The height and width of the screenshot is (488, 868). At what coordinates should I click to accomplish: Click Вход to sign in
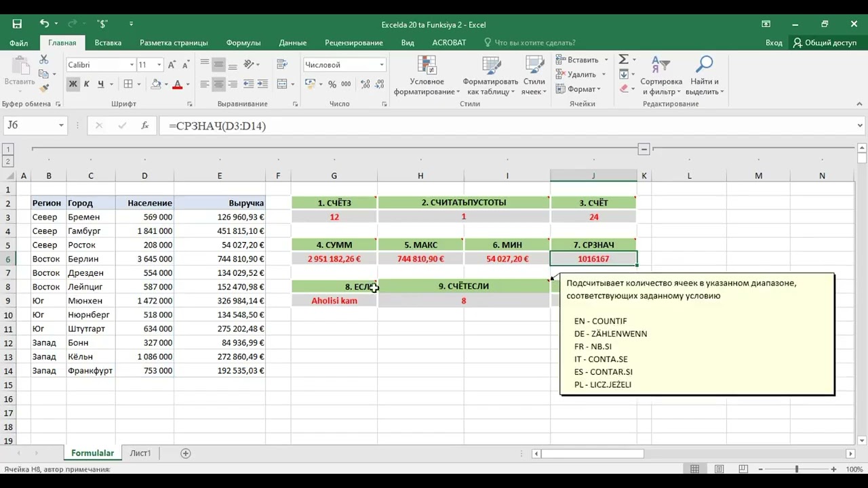[774, 42]
